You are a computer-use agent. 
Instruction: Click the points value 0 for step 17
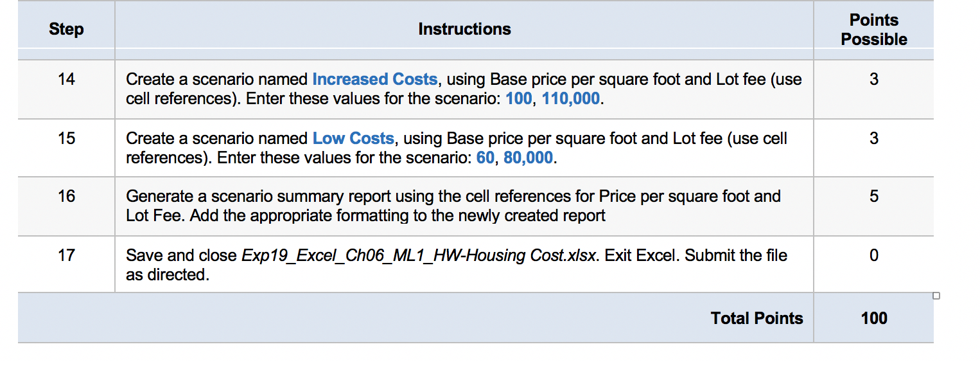pos(873,255)
